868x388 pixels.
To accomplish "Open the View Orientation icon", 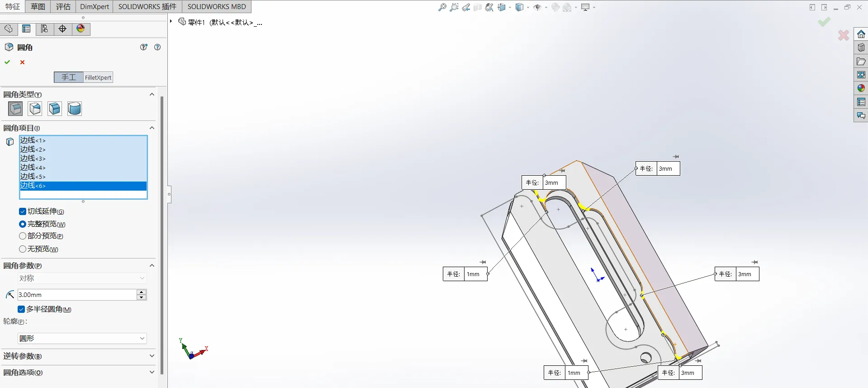I will point(502,7).
